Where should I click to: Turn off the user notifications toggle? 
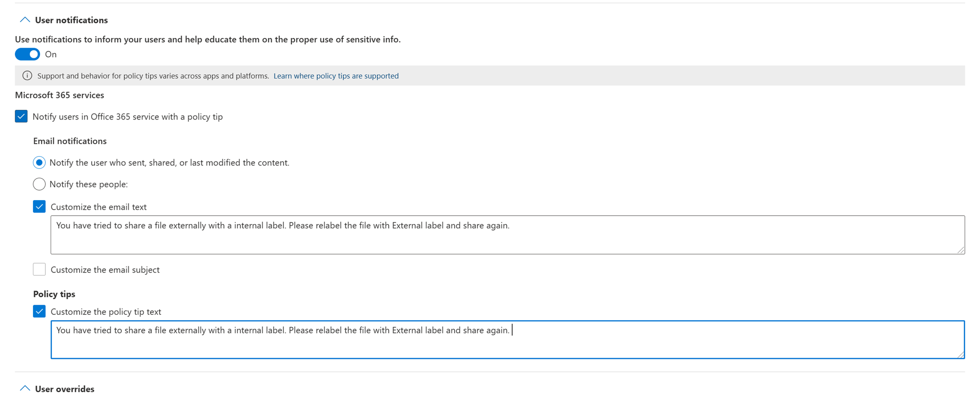(27, 54)
